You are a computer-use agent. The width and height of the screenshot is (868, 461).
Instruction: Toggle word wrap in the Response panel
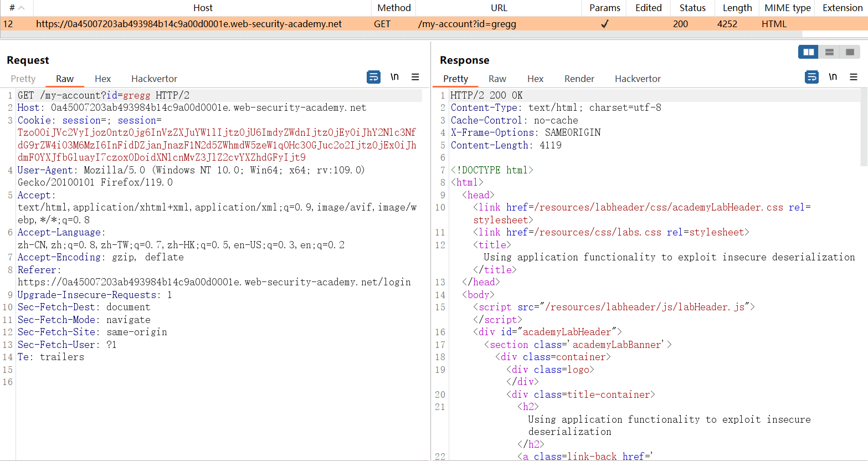point(811,77)
